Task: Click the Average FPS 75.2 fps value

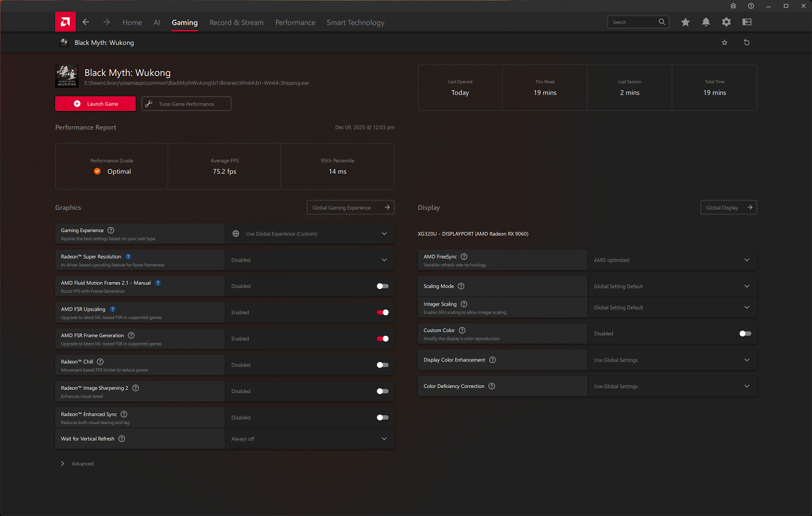Action: pos(225,172)
